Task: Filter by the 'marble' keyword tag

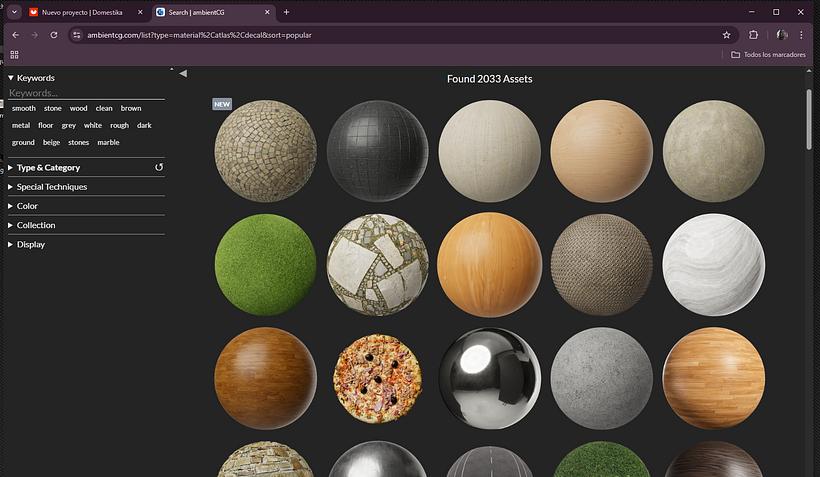Action: pos(108,142)
